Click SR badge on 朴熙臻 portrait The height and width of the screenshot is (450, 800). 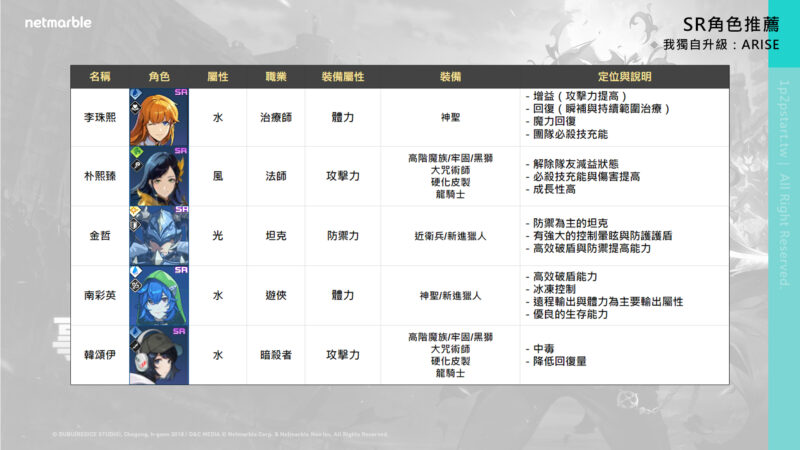click(181, 151)
